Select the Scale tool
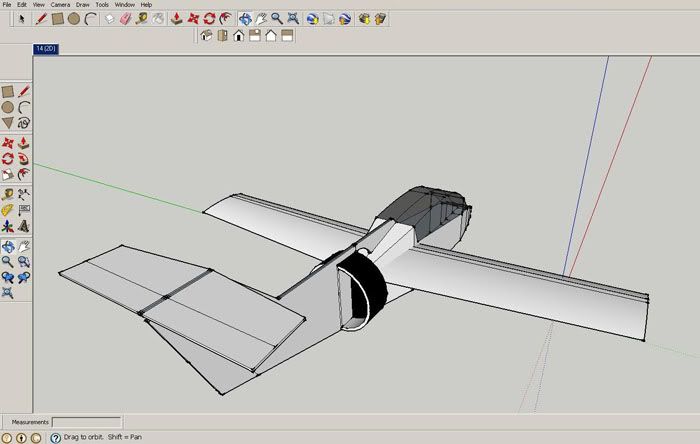 [8, 174]
